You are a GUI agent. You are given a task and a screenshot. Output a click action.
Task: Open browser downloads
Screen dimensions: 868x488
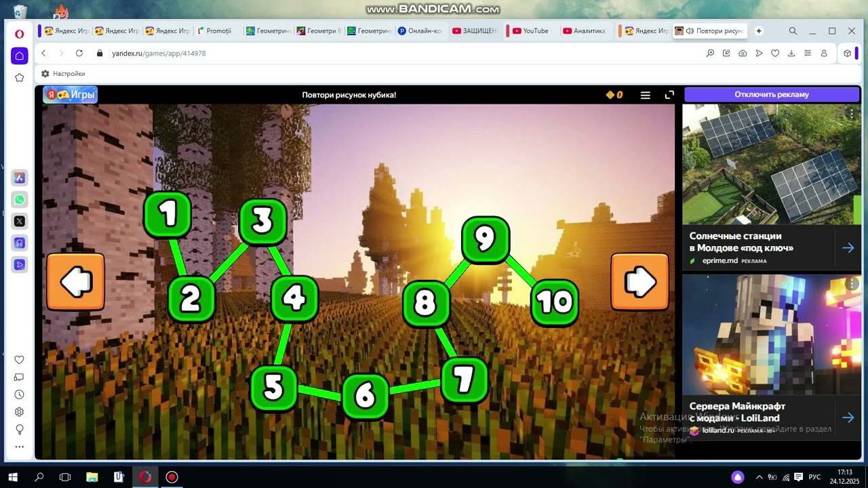tap(791, 53)
